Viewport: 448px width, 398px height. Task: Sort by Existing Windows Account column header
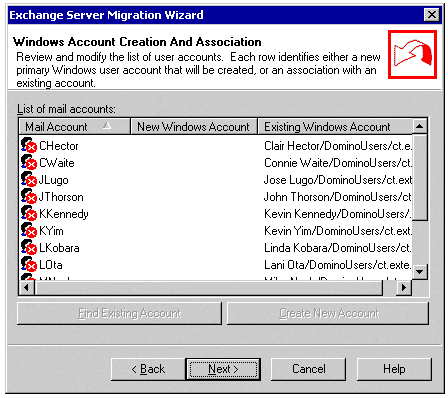point(335,126)
